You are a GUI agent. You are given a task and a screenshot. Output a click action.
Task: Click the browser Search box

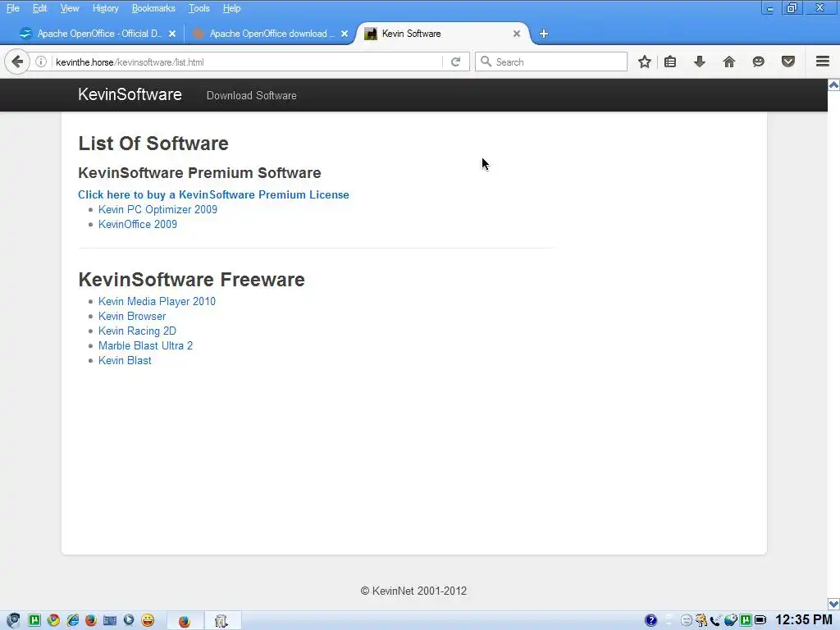[552, 62]
